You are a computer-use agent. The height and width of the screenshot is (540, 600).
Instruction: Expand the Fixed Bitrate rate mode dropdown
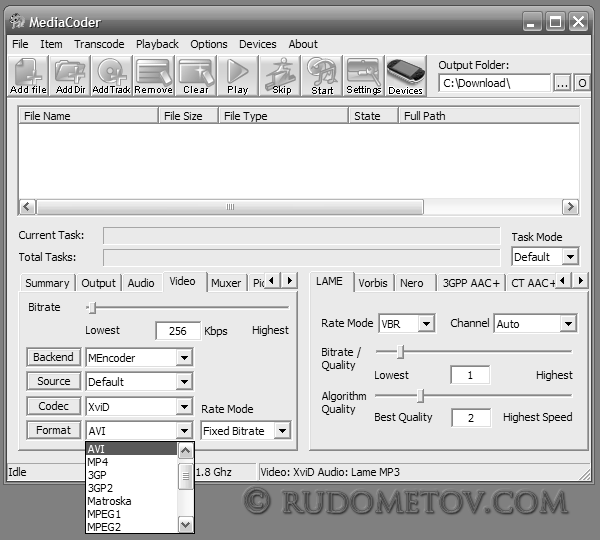[x=282, y=431]
